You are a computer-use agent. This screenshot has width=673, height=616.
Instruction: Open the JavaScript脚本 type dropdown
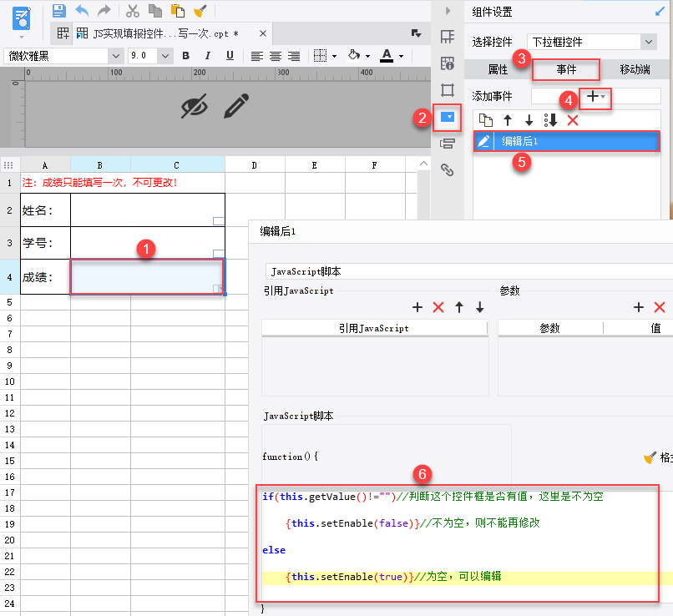point(469,271)
